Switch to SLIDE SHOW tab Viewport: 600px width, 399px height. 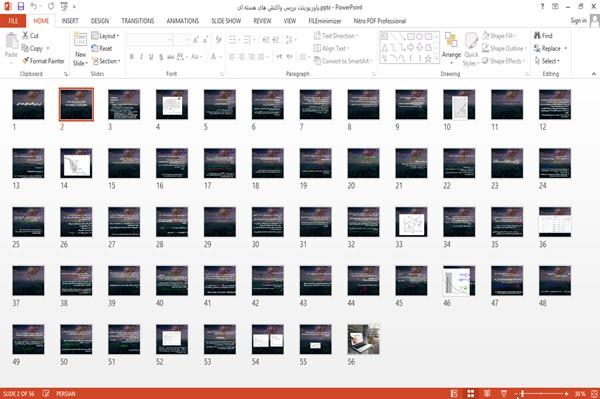coord(226,21)
